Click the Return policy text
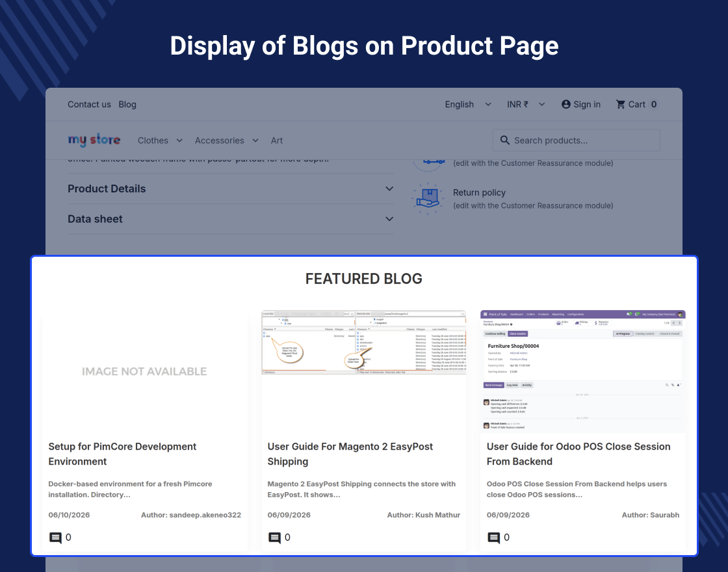 479,192
